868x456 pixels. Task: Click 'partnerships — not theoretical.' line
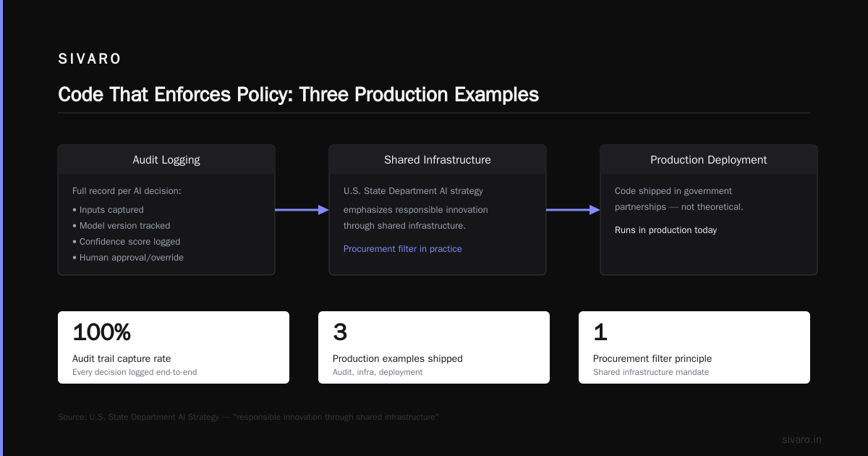(679, 207)
